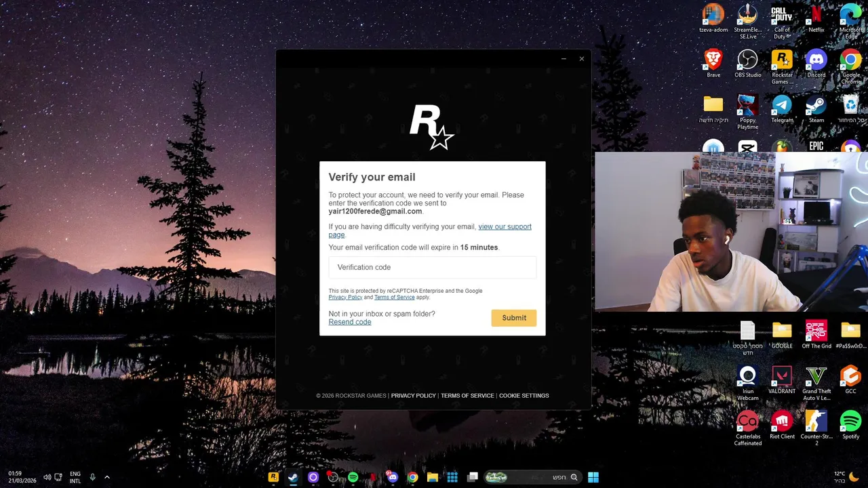Open Riot Client desktop shortcut
This screenshot has width=868, height=488.
click(x=782, y=426)
